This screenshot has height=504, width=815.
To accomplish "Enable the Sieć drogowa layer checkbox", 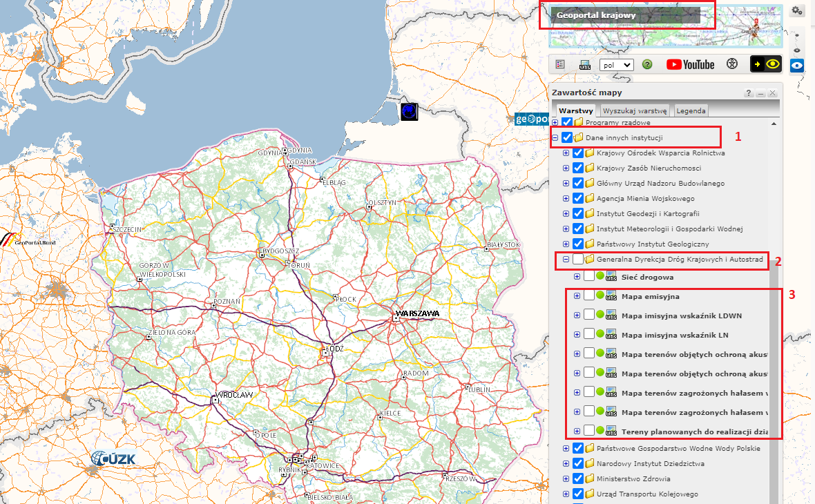I will tap(588, 277).
